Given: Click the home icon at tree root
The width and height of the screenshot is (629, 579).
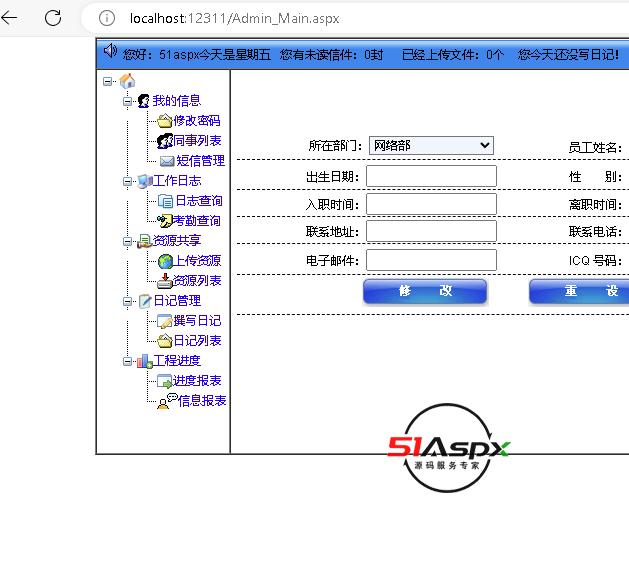Looking at the screenshot, I should click(128, 81).
